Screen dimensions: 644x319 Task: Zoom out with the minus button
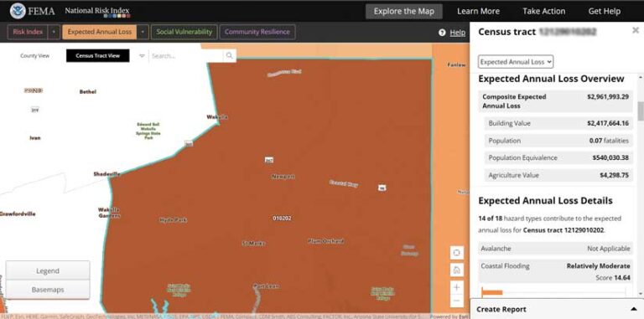pyautogui.click(x=457, y=301)
